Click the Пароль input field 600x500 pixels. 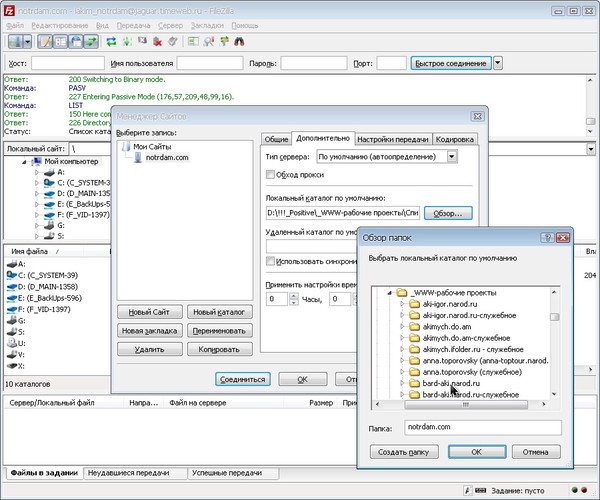[x=314, y=63]
